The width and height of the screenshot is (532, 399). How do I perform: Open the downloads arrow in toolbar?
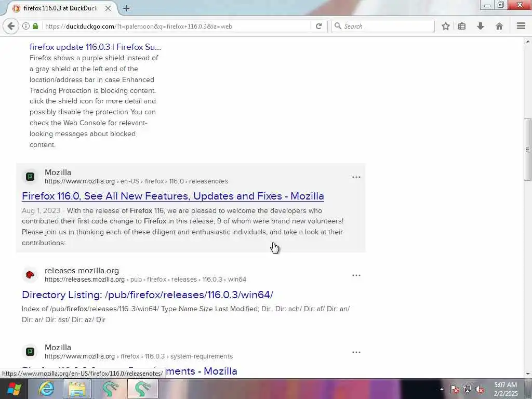click(x=481, y=26)
